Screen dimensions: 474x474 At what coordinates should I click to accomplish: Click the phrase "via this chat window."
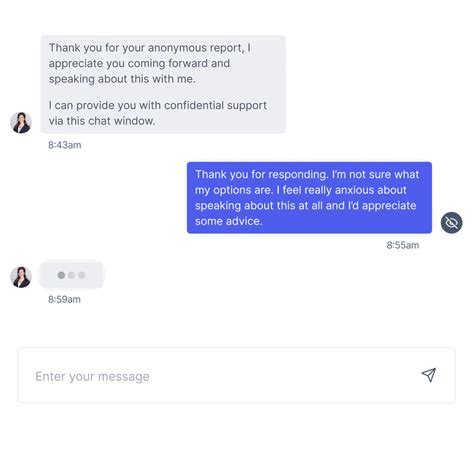102,121
